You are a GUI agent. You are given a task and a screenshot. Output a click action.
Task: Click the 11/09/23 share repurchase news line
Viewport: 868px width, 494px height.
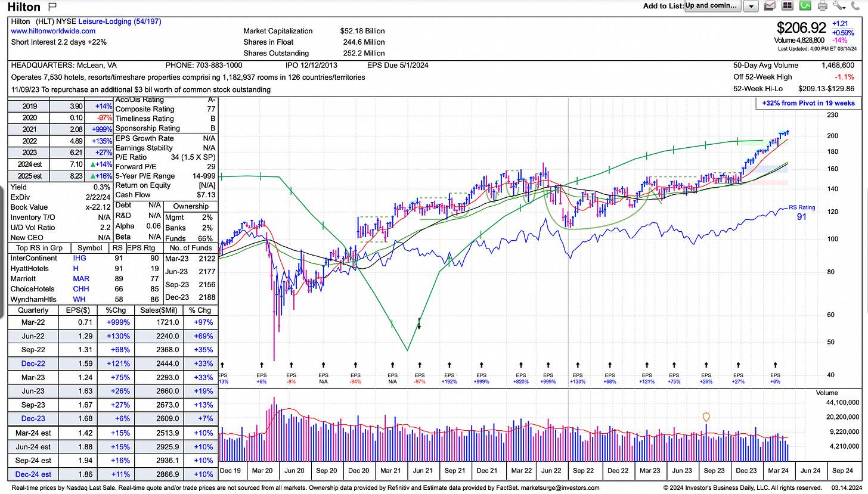141,89
